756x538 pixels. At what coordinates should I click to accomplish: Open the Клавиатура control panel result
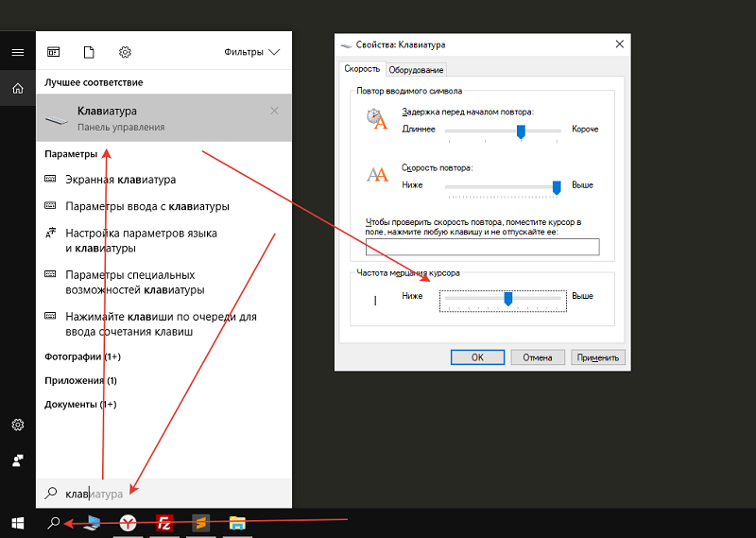(x=163, y=118)
